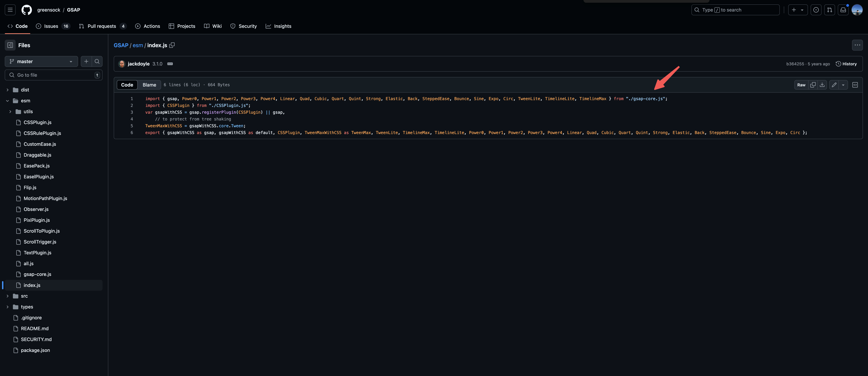Download the raw index.js file

822,85
